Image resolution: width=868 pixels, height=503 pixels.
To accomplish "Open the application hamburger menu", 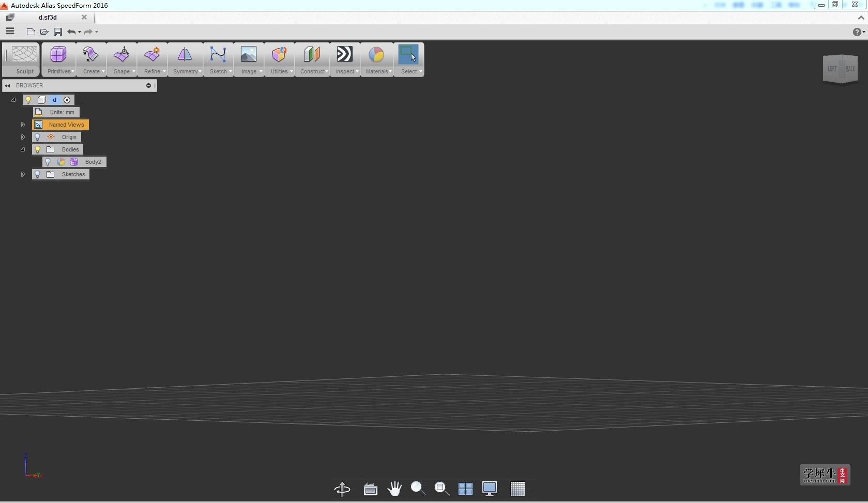I will (x=10, y=31).
